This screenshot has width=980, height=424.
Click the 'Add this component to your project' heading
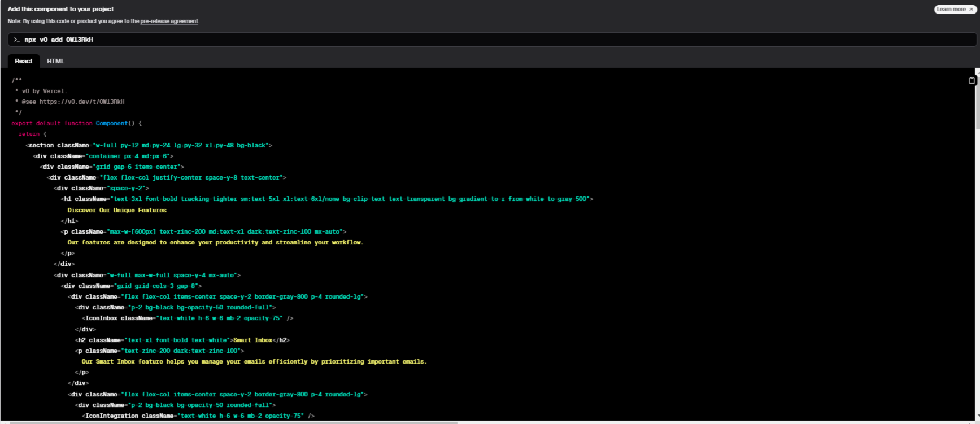60,9
